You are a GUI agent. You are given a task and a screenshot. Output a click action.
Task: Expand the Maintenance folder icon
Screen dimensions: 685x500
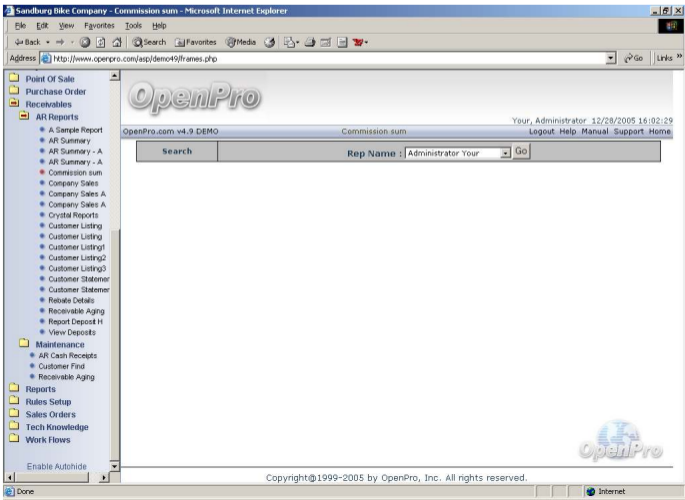24,343
